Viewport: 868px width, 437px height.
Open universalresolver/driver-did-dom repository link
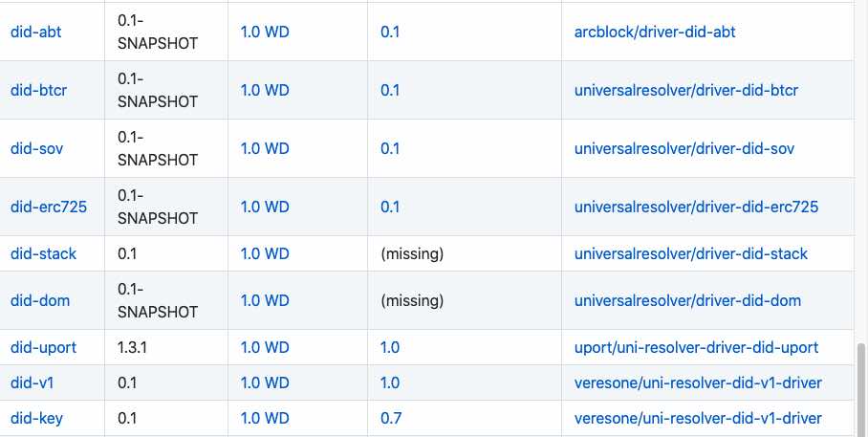point(687,300)
